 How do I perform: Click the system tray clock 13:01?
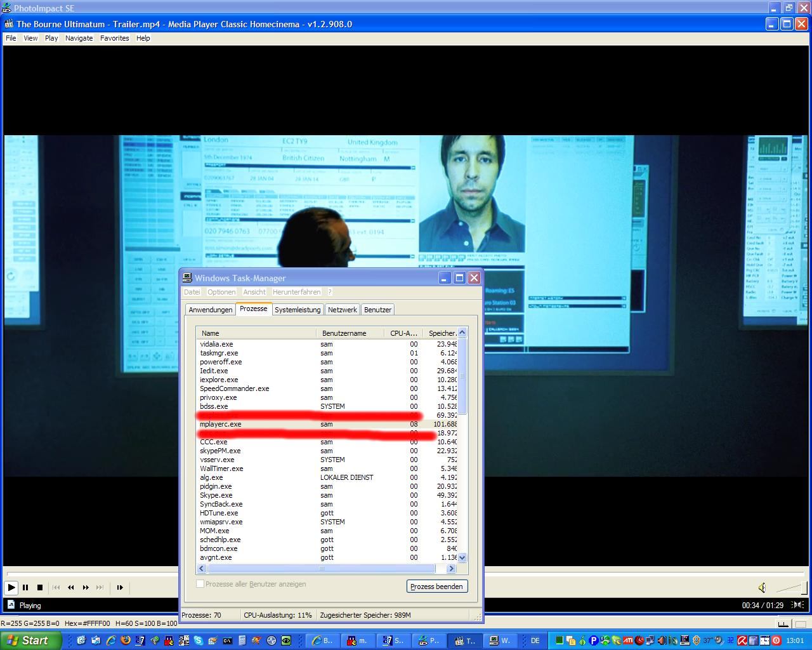coord(795,641)
